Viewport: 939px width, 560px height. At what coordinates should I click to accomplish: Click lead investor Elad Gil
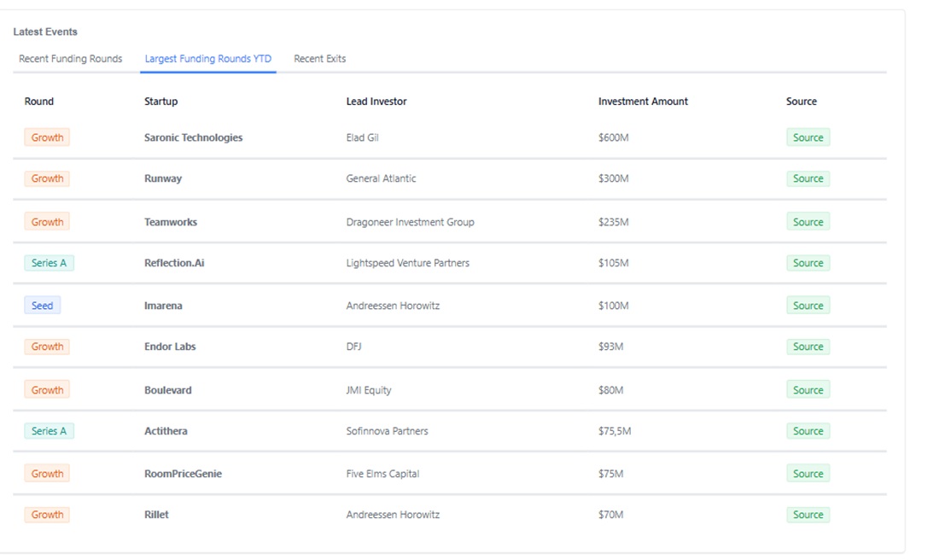[x=362, y=137]
